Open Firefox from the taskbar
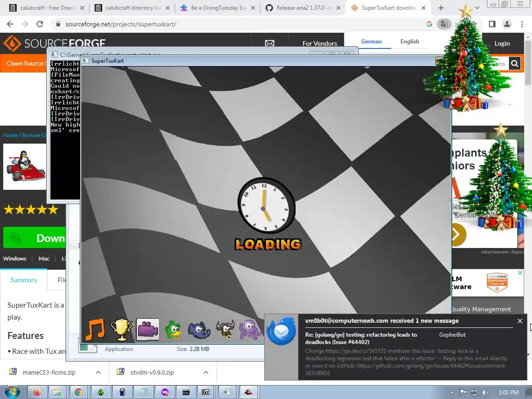Screen dimensions: 532x399 [x=37, y=392]
